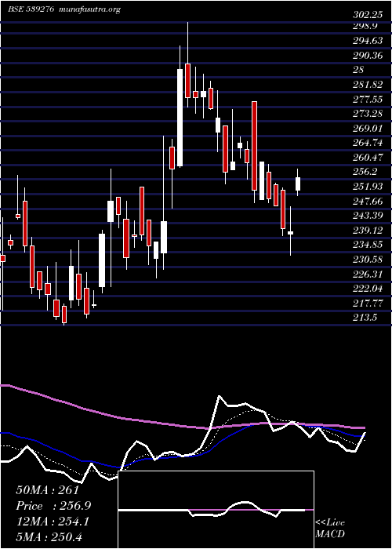Click the 264.74 price axis label
392x549 pixels.
point(368,143)
